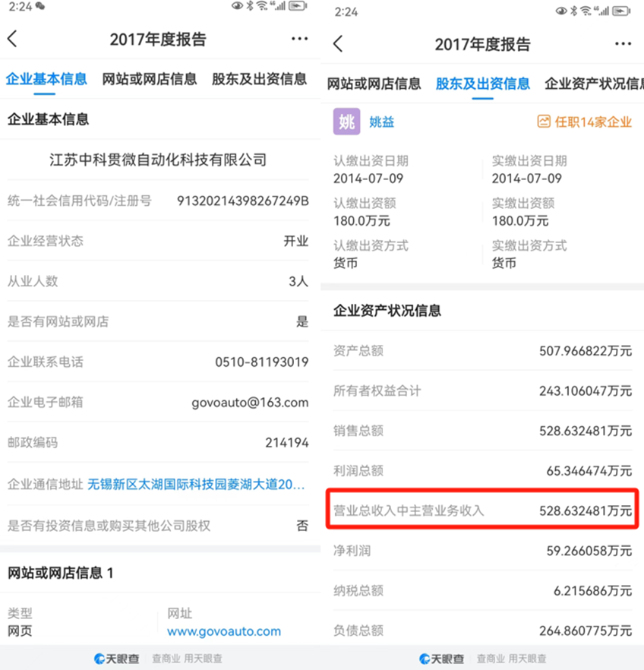Screen dimensions: 644x670
Task: Tap the back arrow on the right report screen
Action: (338, 43)
